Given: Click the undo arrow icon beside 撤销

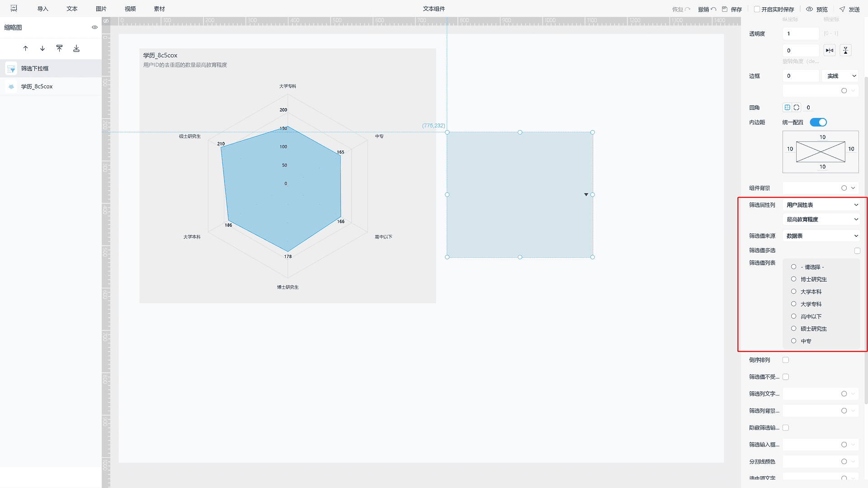Looking at the screenshot, I should click(713, 9).
